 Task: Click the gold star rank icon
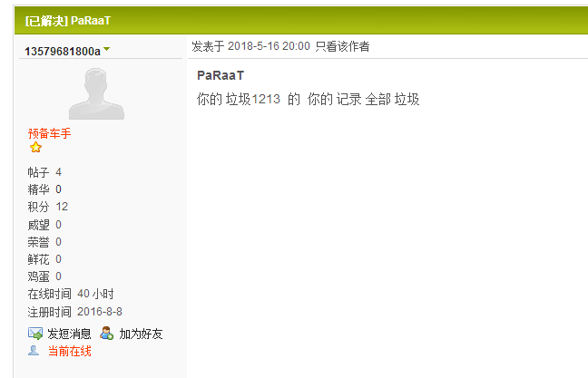point(36,148)
